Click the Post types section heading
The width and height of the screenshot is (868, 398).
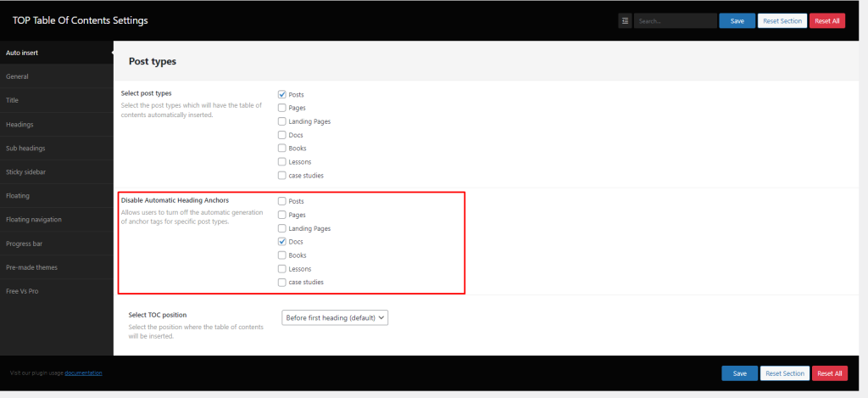pyautogui.click(x=153, y=62)
